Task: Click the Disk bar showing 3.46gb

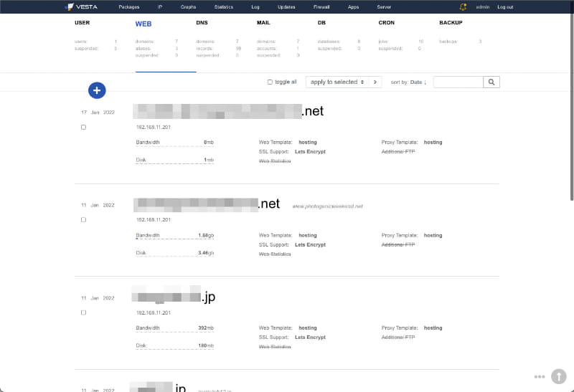Action: tap(174, 254)
